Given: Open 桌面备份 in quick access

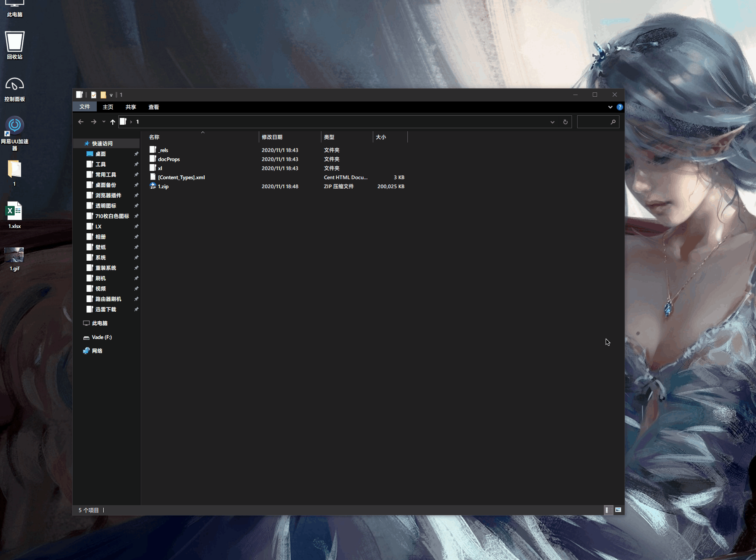Looking at the screenshot, I should coord(105,185).
